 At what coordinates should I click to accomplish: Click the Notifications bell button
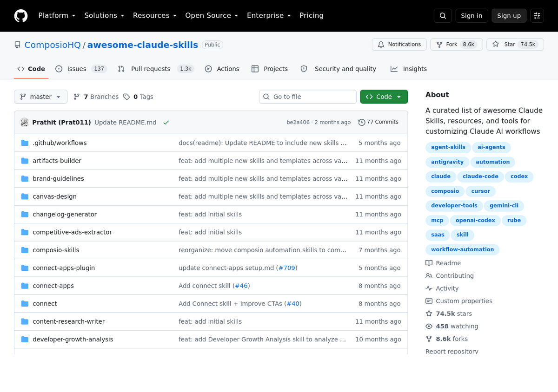[399, 45]
